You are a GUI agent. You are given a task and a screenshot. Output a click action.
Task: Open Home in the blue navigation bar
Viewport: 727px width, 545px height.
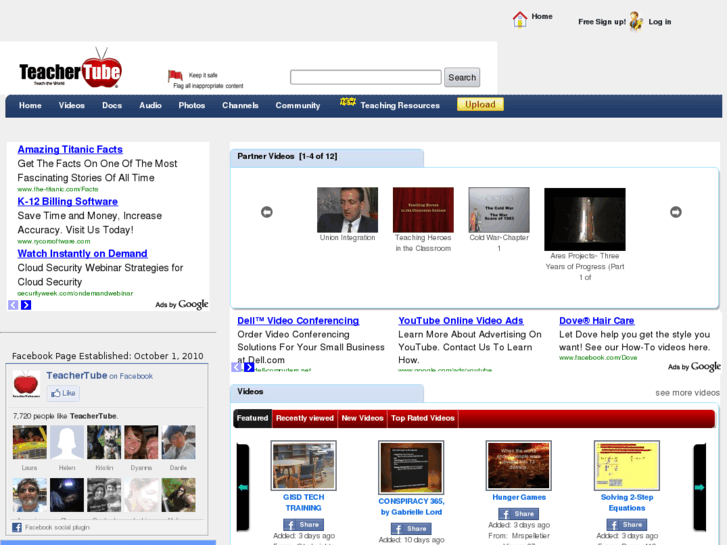tap(30, 105)
